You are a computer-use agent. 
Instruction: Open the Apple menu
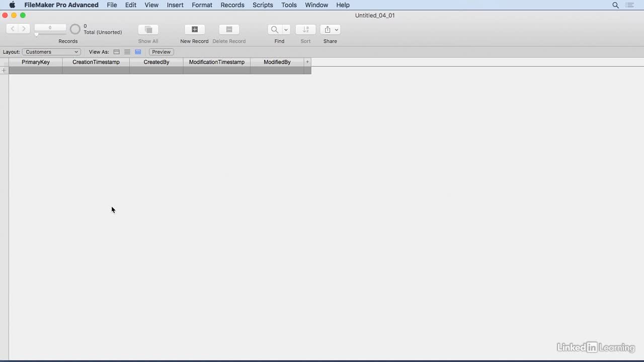point(12,5)
